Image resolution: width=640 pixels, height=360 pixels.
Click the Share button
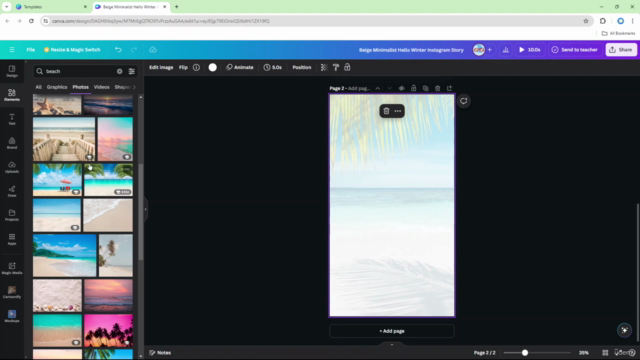tap(621, 50)
